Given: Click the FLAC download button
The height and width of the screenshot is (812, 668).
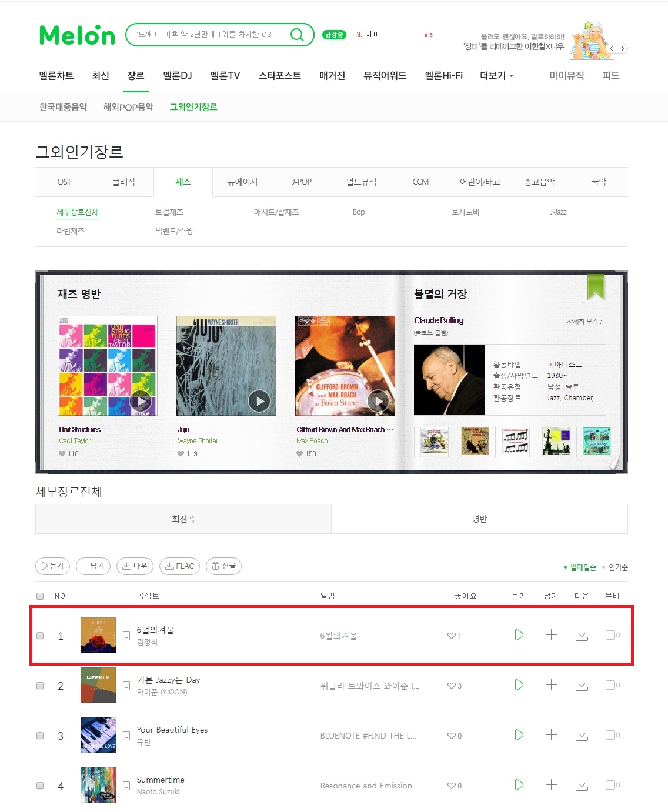Looking at the screenshot, I should pyautogui.click(x=179, y=566).
